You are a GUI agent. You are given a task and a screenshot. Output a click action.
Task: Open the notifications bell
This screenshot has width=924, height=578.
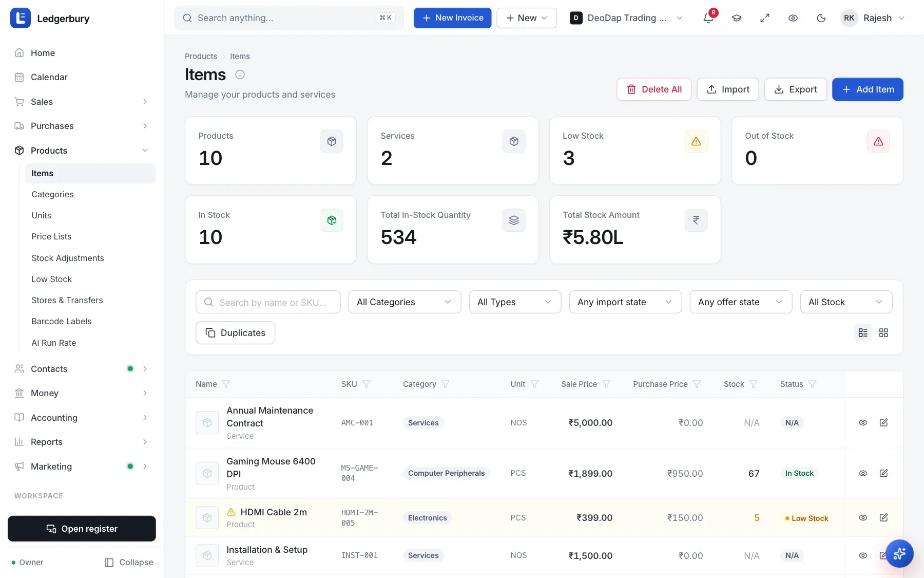[708, 18]
